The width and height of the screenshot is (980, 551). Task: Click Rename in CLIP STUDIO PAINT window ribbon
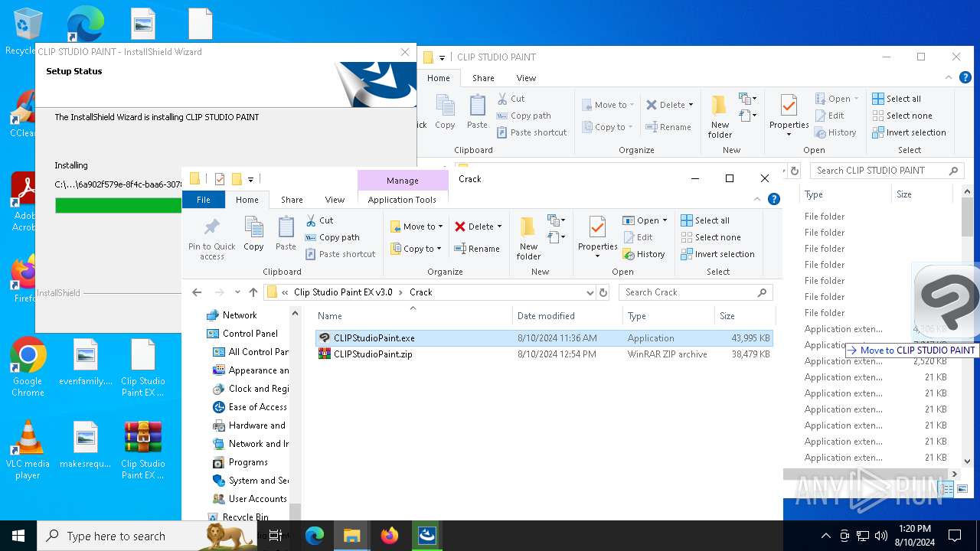(668, 127)
